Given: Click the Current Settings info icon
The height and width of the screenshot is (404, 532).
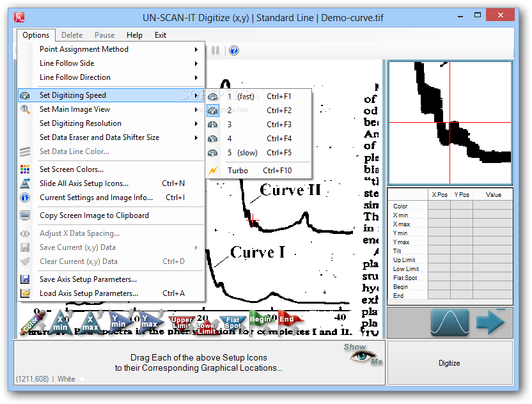Looking at the screenshot, I should [25, 198].
